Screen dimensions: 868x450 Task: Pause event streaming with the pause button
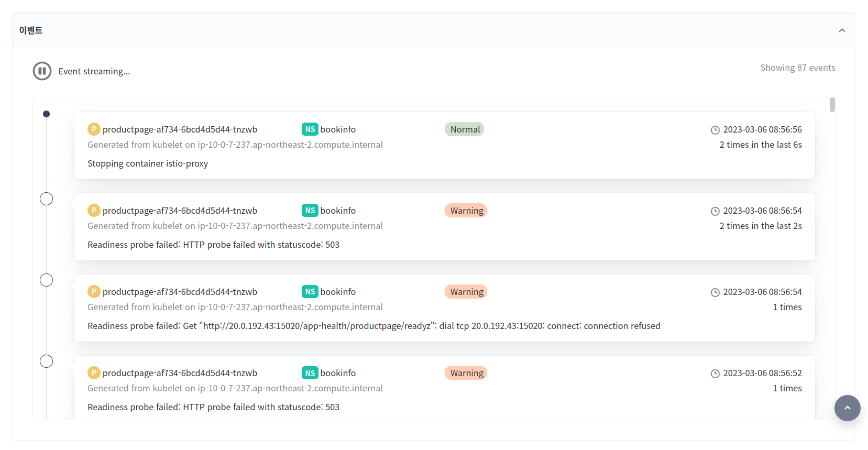click(42, 71)
